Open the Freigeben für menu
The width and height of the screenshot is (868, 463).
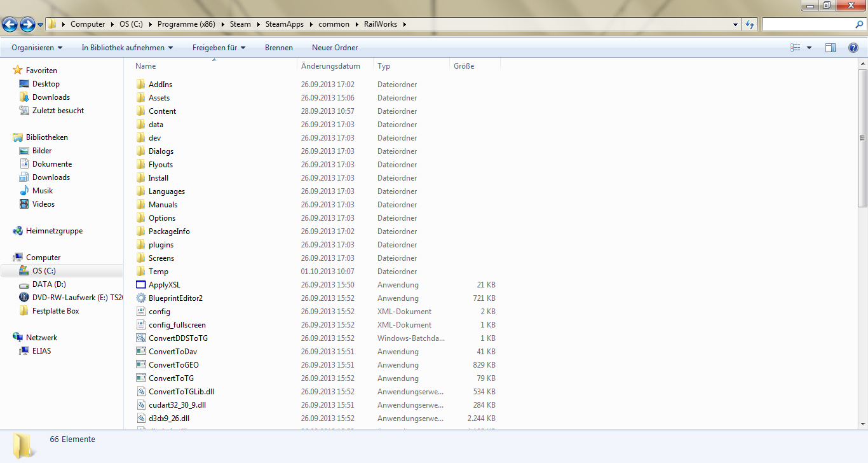(x=219, y=48)
